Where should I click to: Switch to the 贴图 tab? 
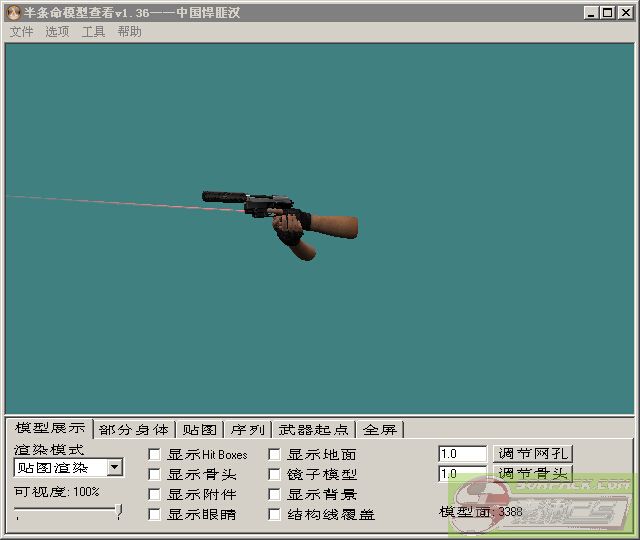199,430
